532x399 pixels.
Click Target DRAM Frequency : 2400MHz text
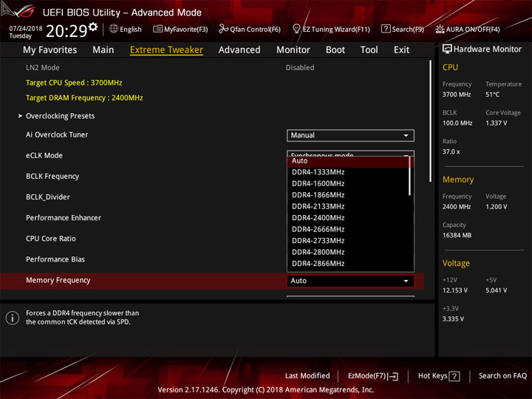click(84, 98)
